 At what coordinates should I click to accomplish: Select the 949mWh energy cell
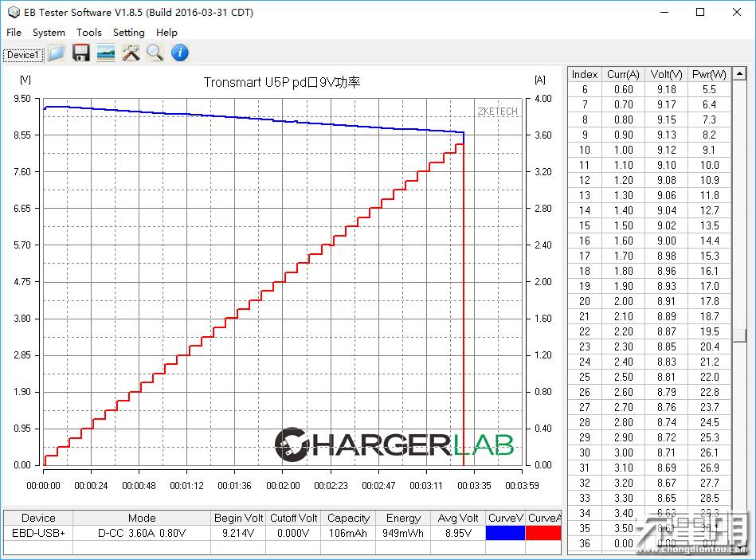coord(403,533)
